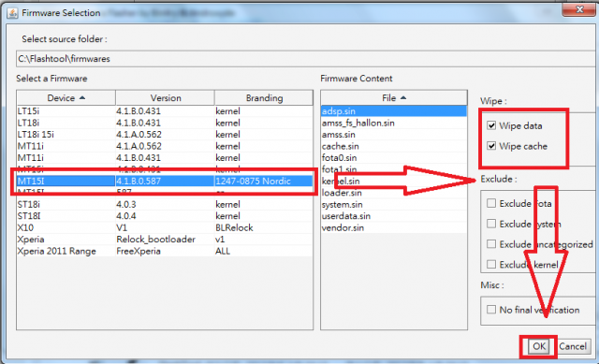Enable the Exclude kernel checkbox
Screen dimensions: 599x364
click(x=491, y=264)
